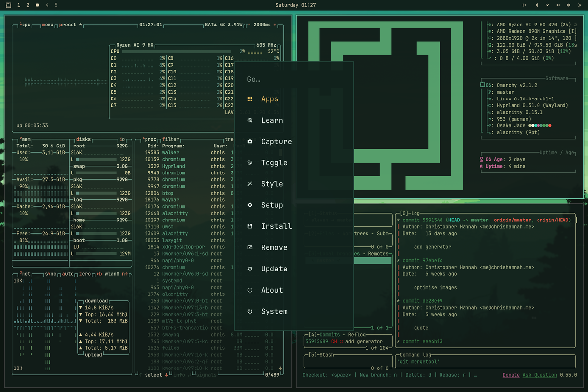This screenshot has width=588, height=392.
Task: Decrease btop update interval with minus
Action: [x=249, y=24]
